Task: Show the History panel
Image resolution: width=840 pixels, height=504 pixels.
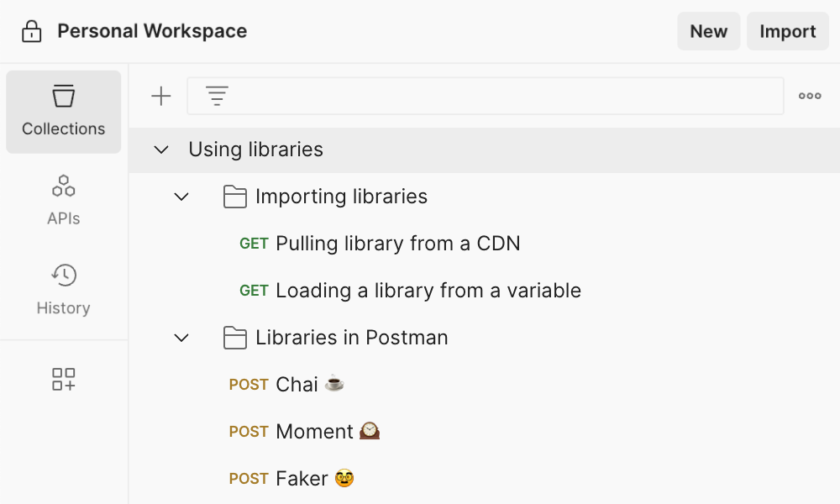Action: click(64, 289)
